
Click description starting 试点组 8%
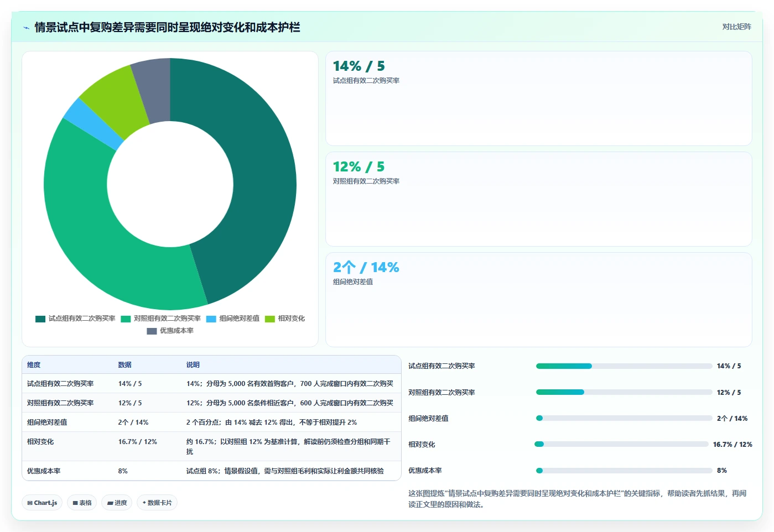point(285,471)
